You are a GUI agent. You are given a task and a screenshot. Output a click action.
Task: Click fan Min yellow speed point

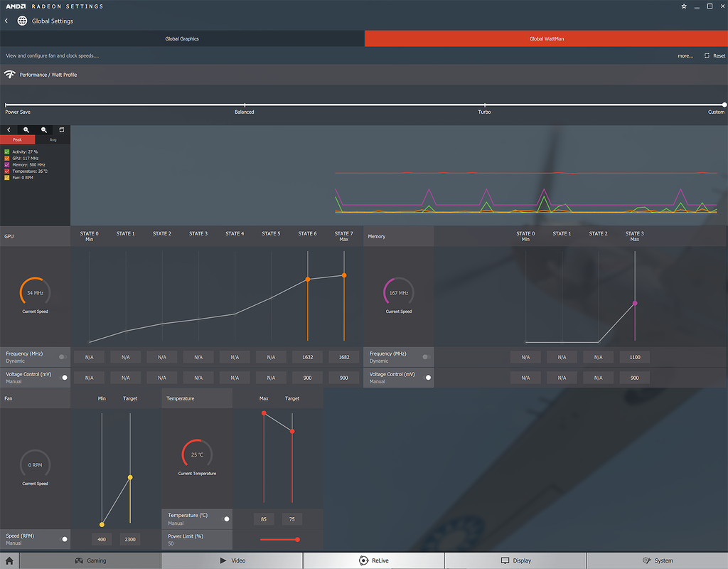tap(102, 524)
